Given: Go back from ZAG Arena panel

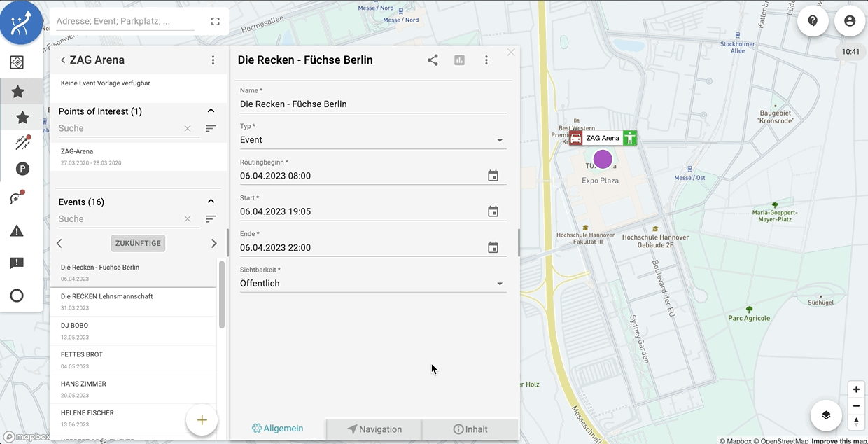Looking at the screenshot, I should coord(63,60).
